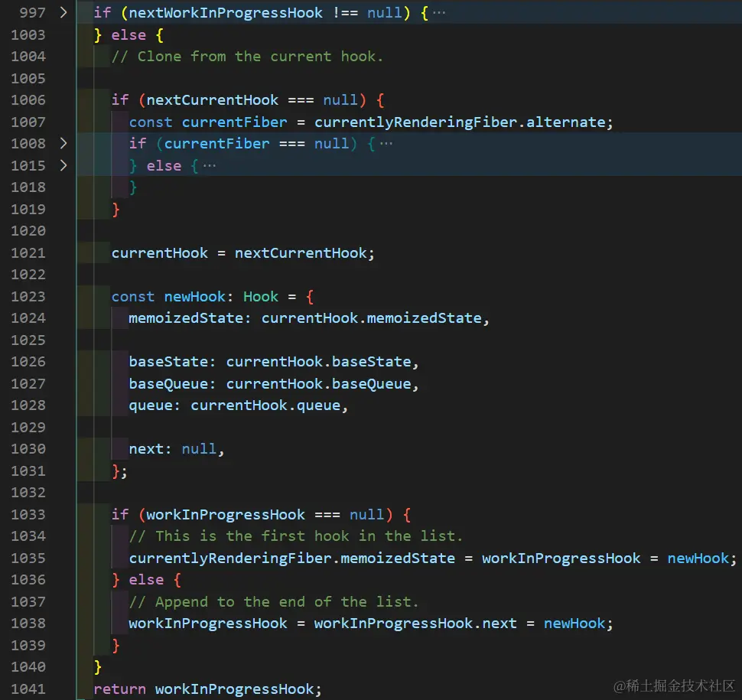Click the 'else' keyword on line 1003

coord(129,35)
